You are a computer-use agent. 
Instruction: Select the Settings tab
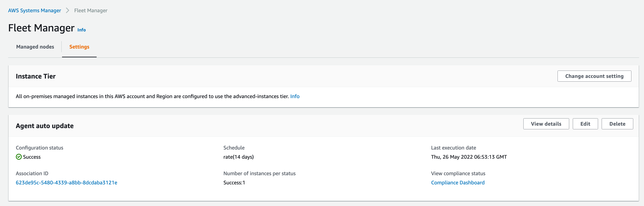coord(79,47)
